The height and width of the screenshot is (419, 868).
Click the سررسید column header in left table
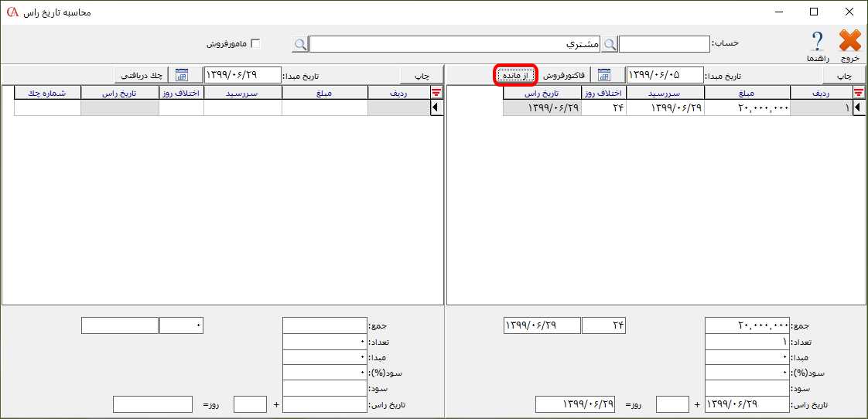tap(243, 94)
